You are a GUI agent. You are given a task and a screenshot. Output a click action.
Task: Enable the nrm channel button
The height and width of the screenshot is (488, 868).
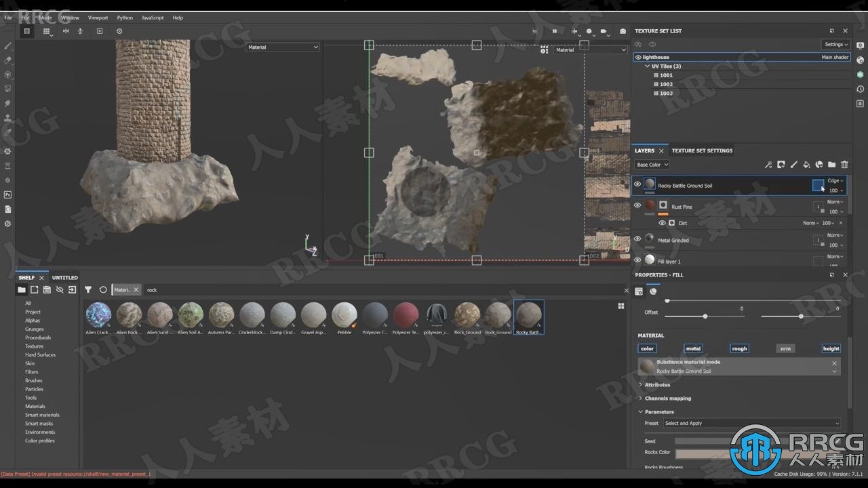pos(785,348)
